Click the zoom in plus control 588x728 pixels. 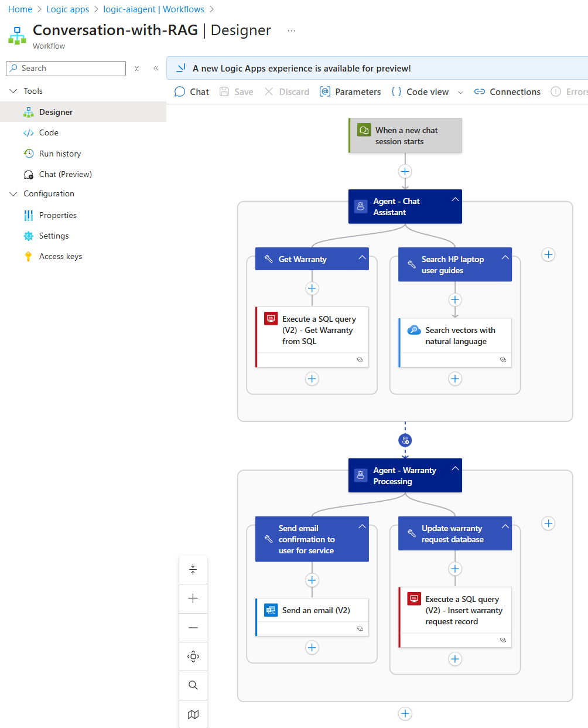pos(193,598)
